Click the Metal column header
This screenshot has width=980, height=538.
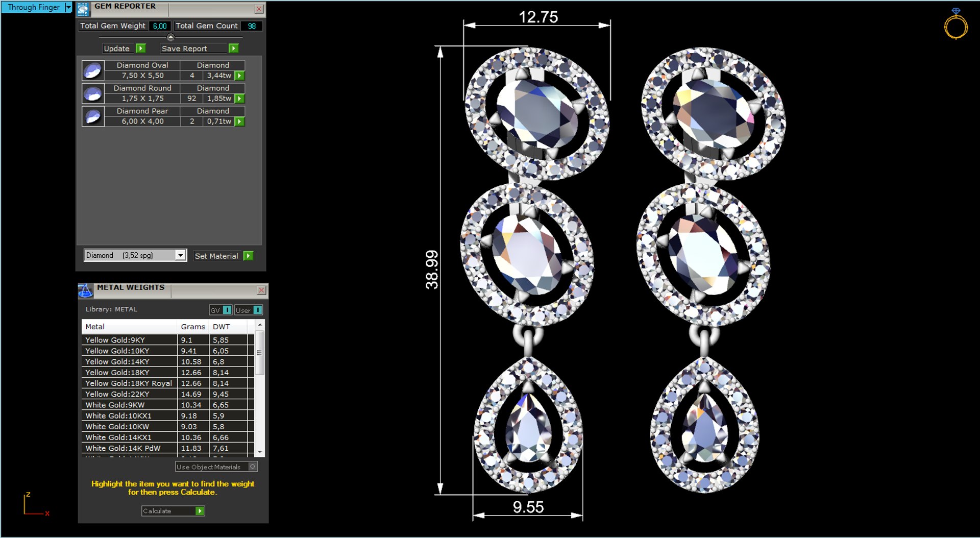click(129, 327)
